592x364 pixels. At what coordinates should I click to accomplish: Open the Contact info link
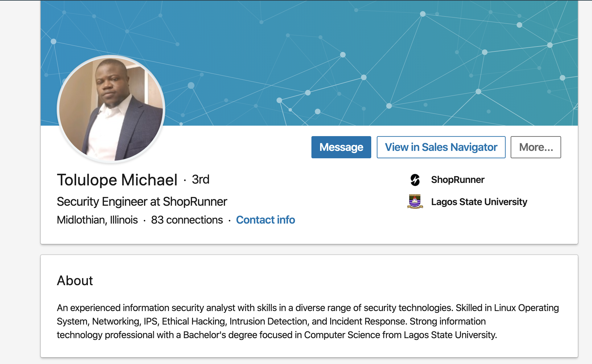point(265,220)
